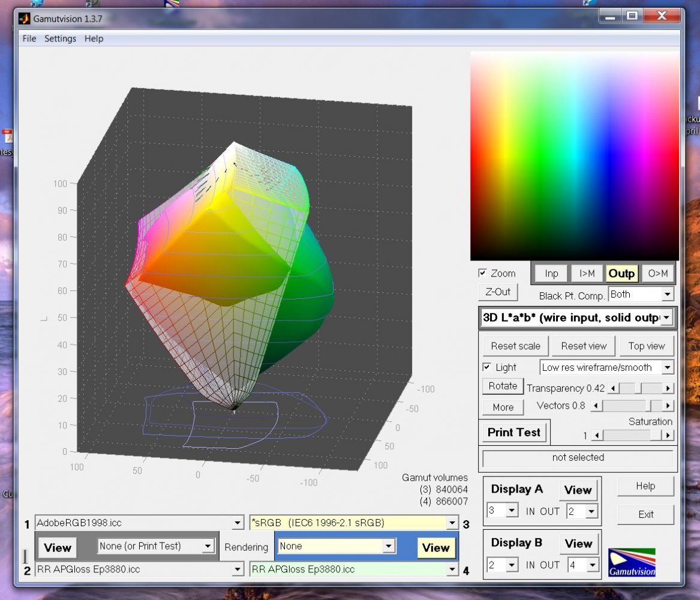Switch to the I>M display mode
This screenshot has width=700, height=600.
(x=587, y=274)
